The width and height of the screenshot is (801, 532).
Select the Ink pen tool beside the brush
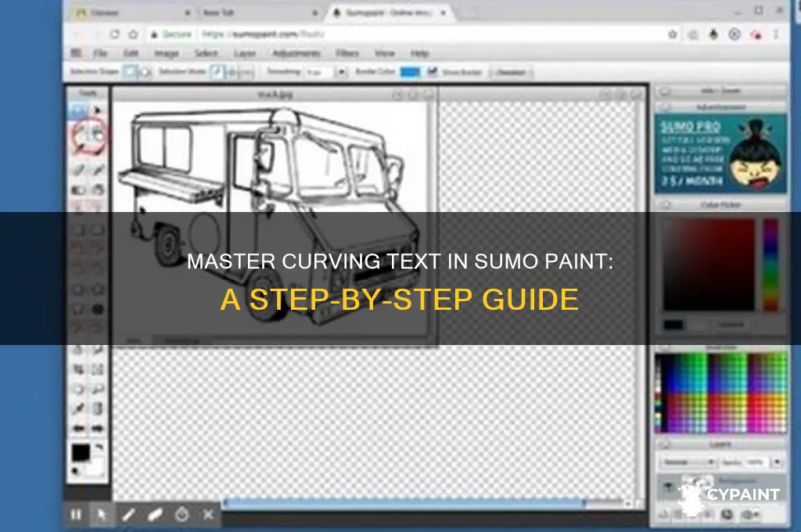pyautogui.click(x=98, y=169)
